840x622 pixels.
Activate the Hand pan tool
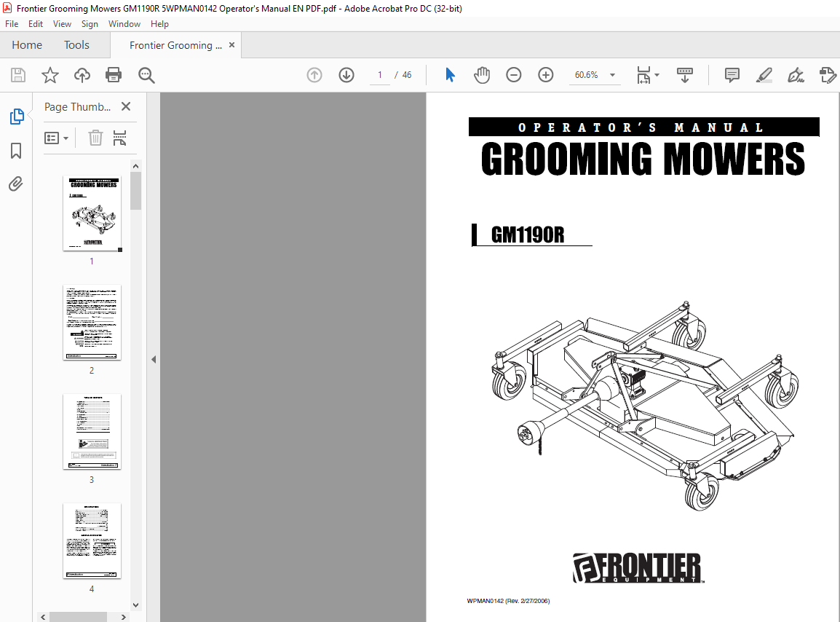482,75
